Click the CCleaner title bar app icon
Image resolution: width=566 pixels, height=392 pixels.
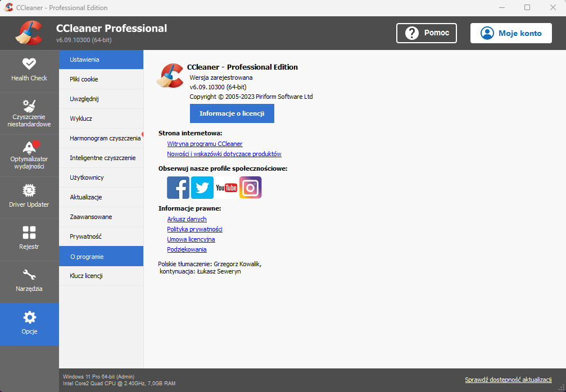8,7
